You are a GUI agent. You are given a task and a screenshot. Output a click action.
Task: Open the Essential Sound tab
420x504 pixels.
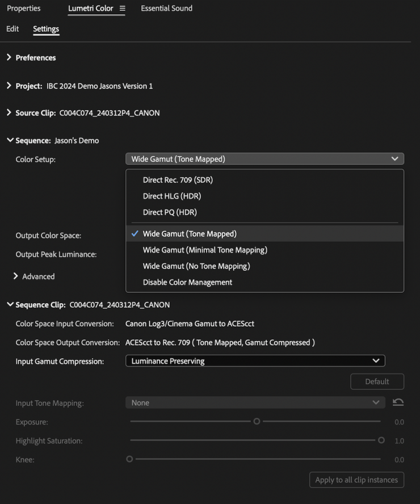[x=166, y=9]
